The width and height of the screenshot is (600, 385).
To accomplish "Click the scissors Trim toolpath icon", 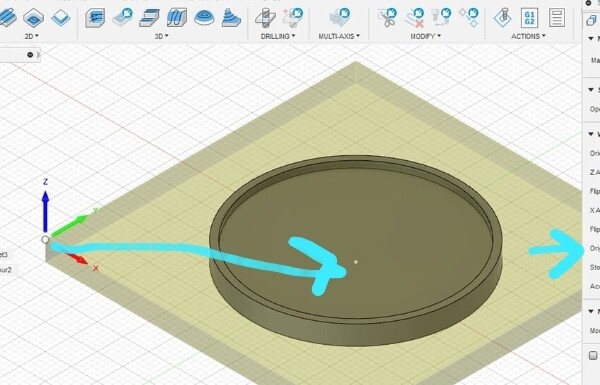I will [387, 18].
